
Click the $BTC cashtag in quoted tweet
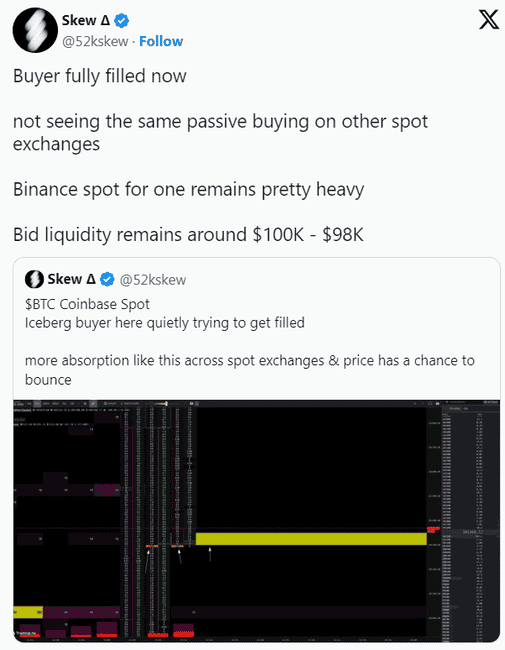[x=40, y=304]
